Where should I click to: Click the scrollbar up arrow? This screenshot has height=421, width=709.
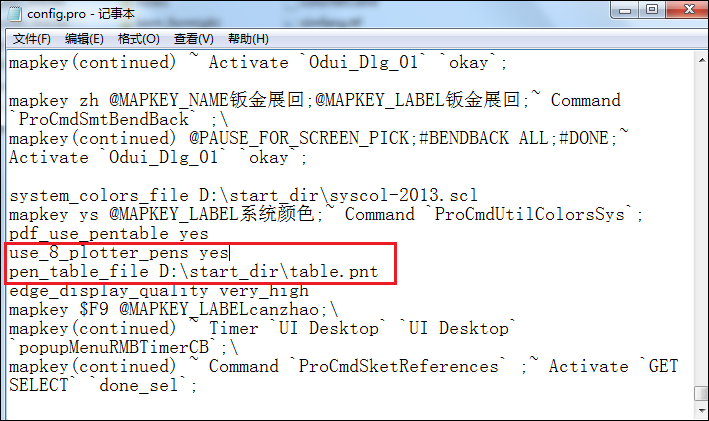(x=701, y=60)
